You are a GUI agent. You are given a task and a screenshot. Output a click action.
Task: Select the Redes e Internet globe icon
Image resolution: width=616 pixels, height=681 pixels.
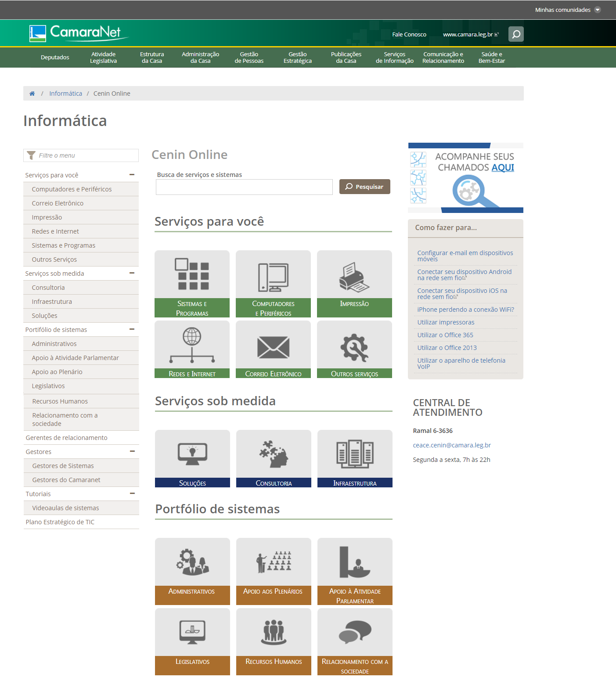pos(192,345)
